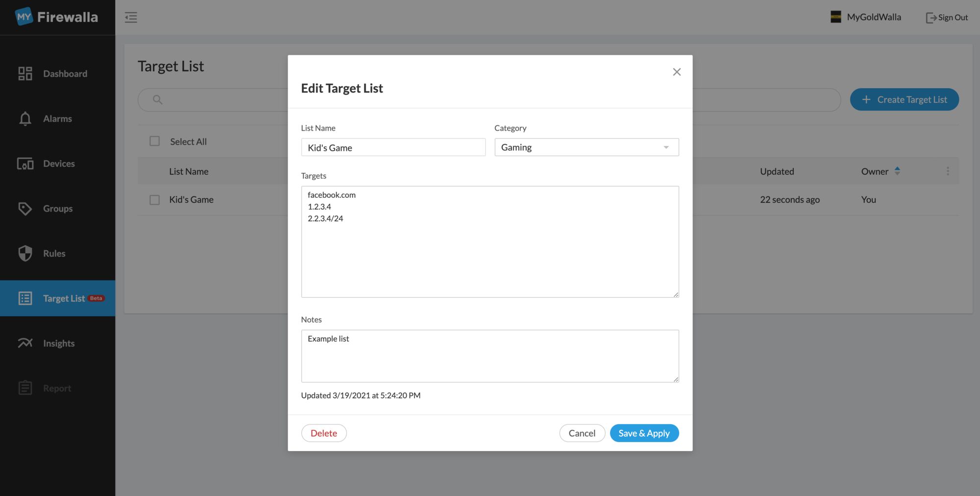
Task: Open the Rules shield icon
Action: [x=25, y=253]
